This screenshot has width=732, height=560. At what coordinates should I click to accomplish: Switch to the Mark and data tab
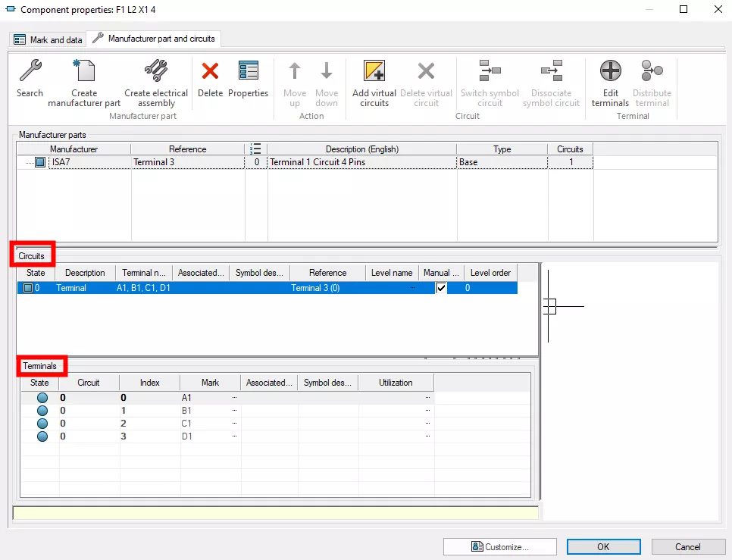click(x=48, y=39)
